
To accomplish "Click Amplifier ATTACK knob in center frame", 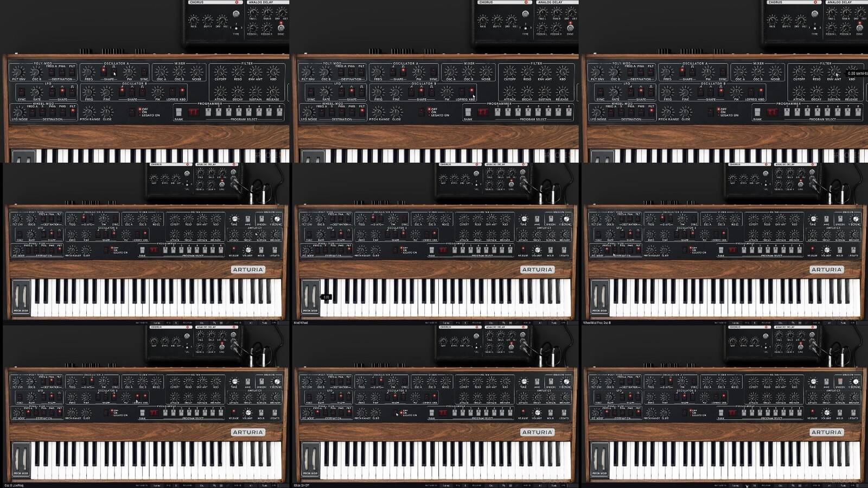I will 523,235.
